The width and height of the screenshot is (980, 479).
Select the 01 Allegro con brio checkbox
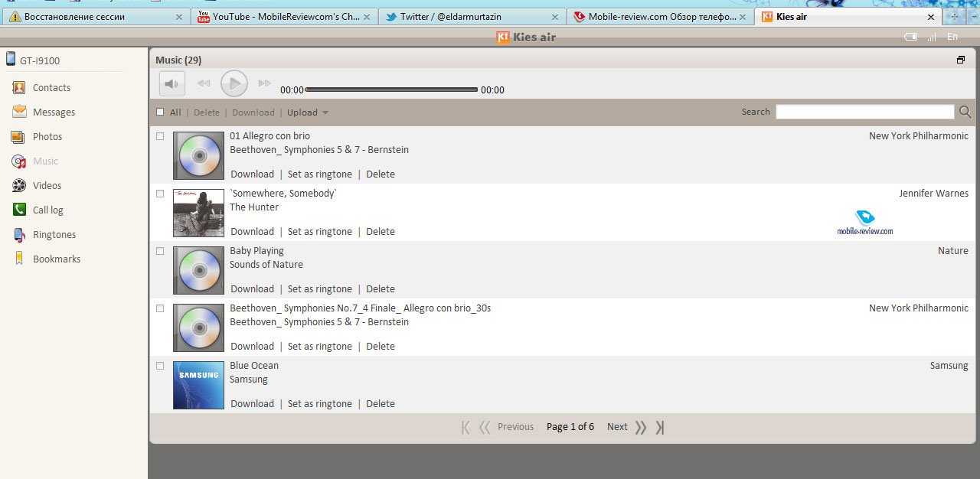tap(160, 136)
